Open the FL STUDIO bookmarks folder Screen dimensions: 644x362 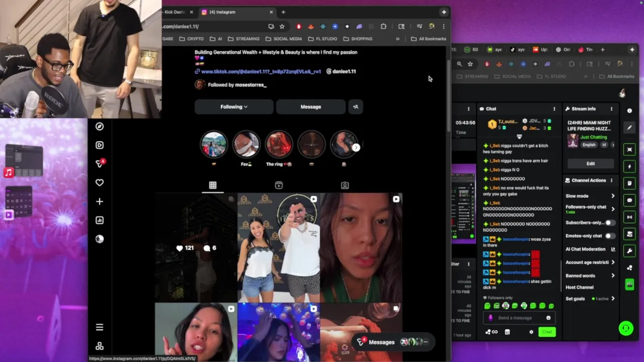tap(323, 39)
